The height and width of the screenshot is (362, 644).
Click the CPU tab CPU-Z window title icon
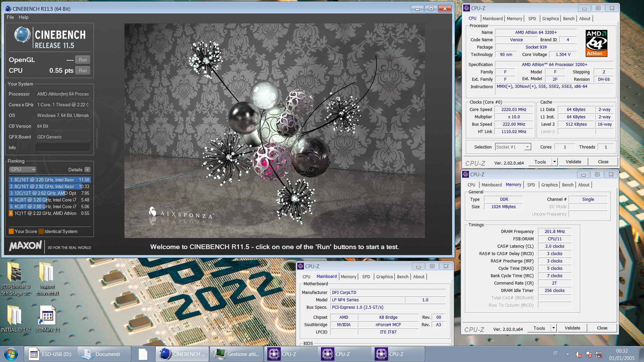467,8
